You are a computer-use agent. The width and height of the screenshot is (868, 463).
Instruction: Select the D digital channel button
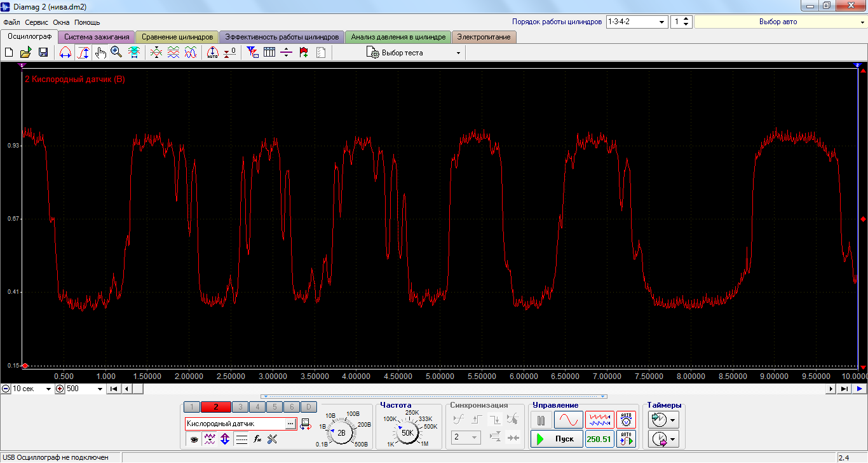308,407
